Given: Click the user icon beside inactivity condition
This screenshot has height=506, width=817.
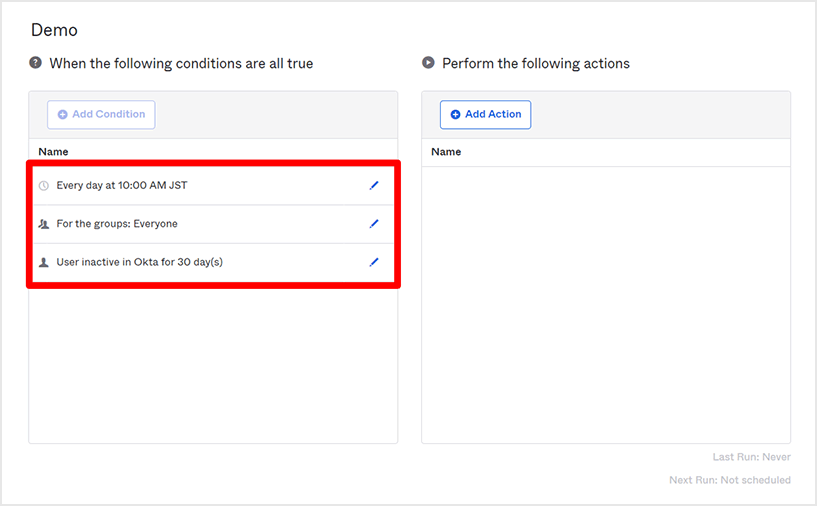Looking at the screenshot, I should (43, 262).
